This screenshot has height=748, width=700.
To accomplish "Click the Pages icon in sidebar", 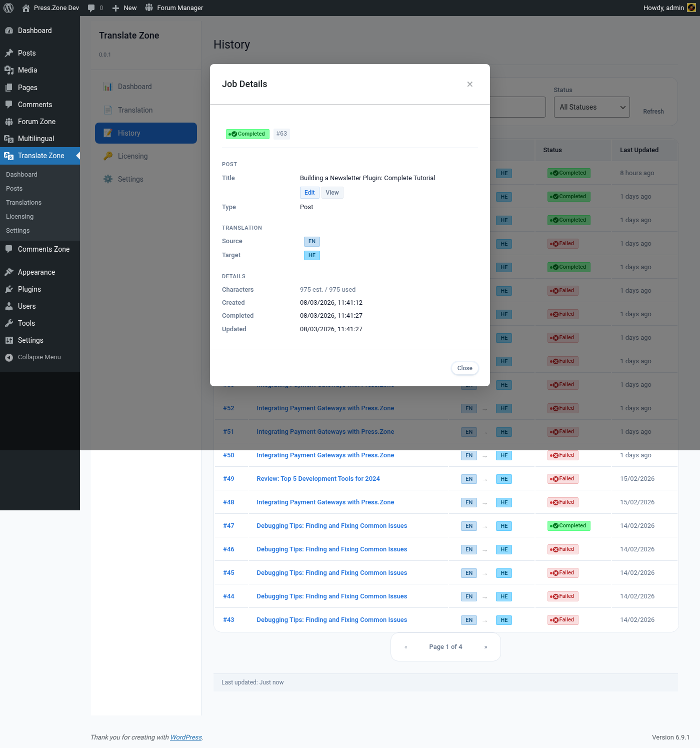I will [x=9, y=88].
